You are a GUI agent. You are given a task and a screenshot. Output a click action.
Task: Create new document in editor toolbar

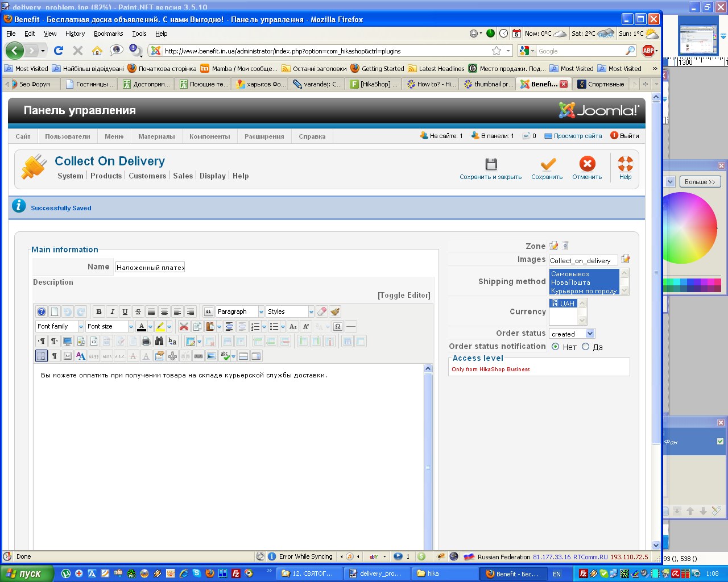[55, 311]
